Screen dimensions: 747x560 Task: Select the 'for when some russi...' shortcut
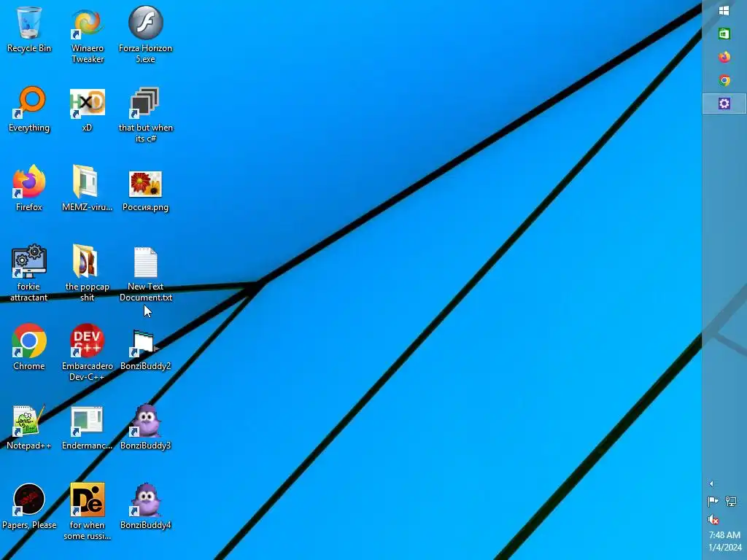pyautogui.click(x=88, y=513)
